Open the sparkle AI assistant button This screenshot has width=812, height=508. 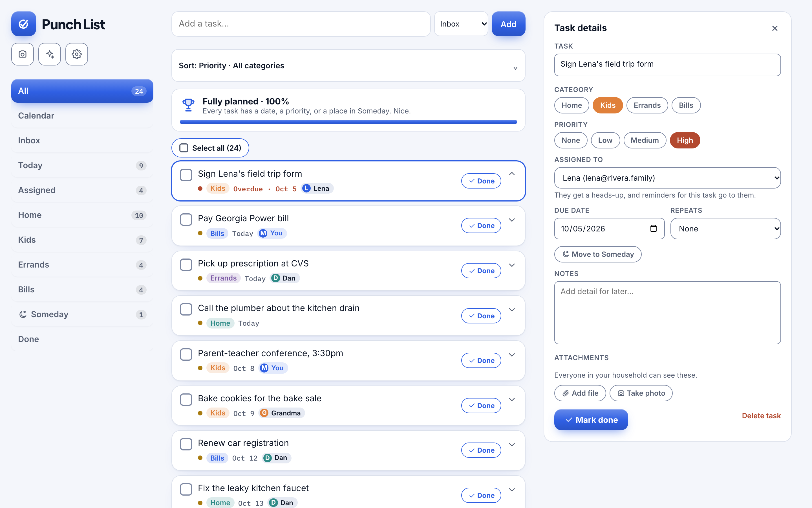coord(50,54)
